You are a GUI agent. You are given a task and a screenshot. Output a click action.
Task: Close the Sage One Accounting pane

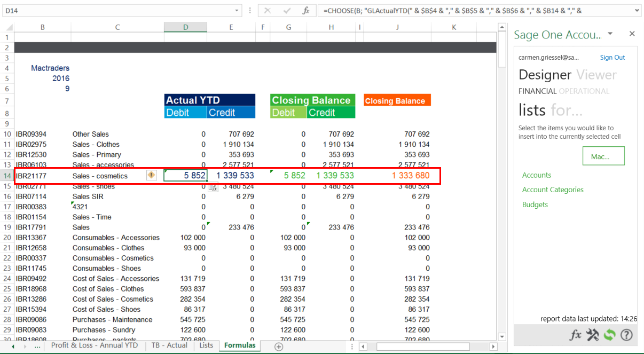tap(632, 34)
